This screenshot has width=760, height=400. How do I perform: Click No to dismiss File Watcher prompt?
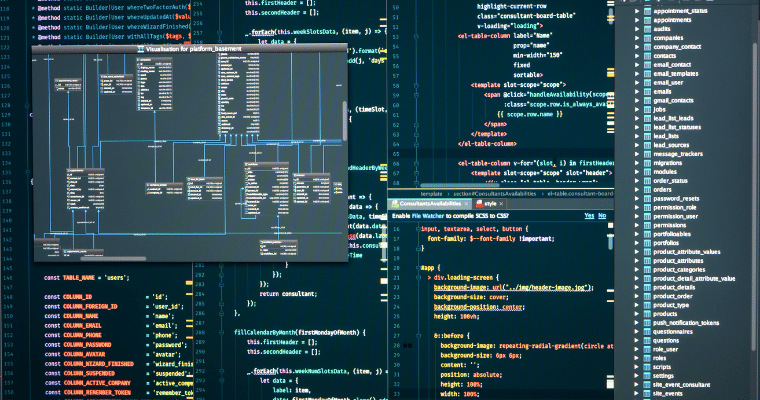tap(602, 216)
